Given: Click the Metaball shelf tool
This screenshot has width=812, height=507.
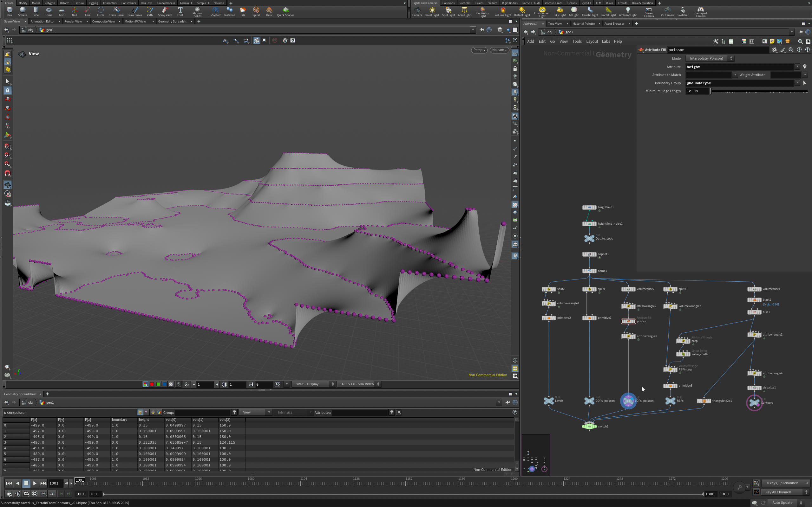Looking at the screenshot, I should tap(230, 12).
